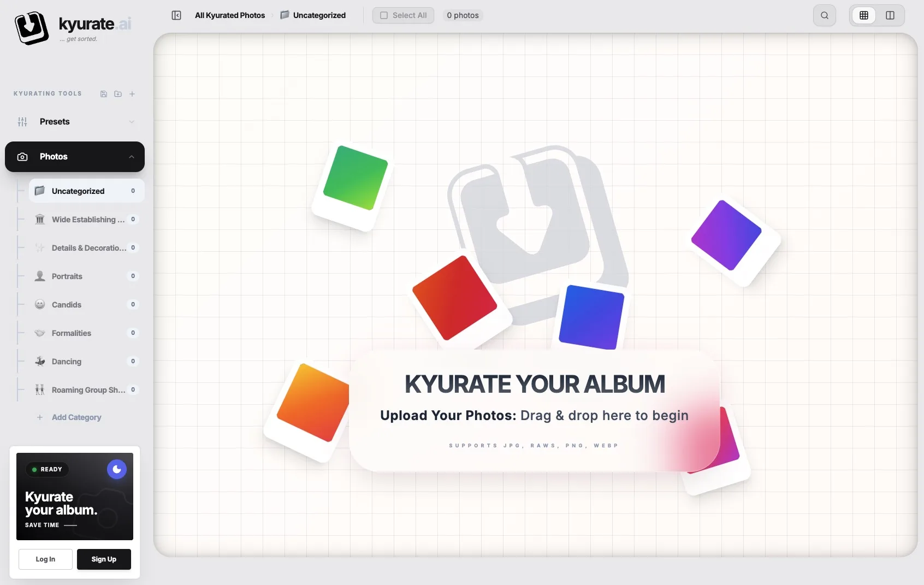Click the kyurate.ai logo
This screenshot has height=585, width=924.
(x=73, y=28)
